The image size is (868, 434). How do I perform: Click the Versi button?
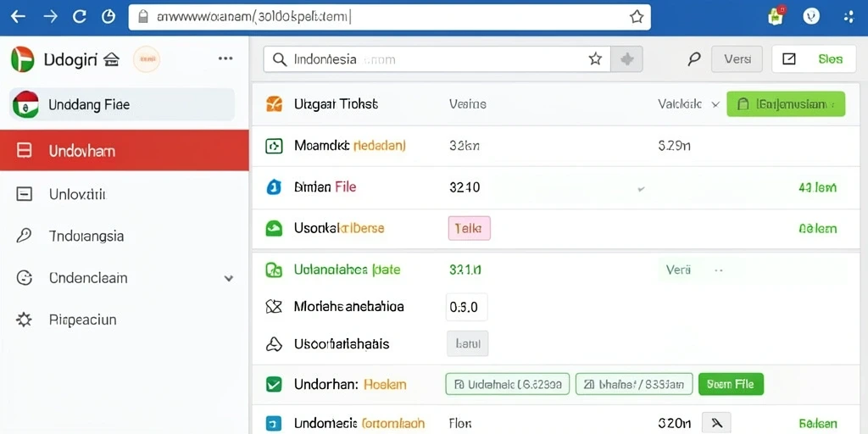point(737,59)
